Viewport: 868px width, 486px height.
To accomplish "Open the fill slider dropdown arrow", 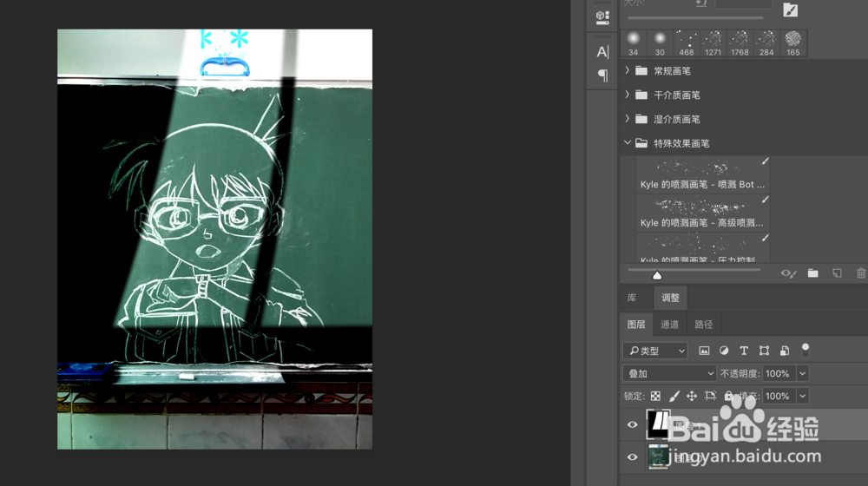I will [803, 396].
